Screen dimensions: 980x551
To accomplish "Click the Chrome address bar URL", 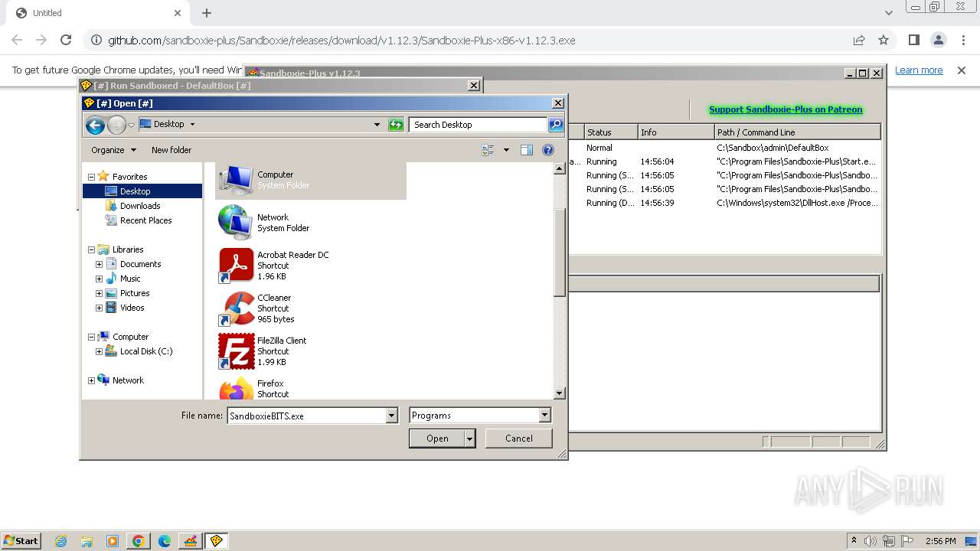I will pos(341,40).
